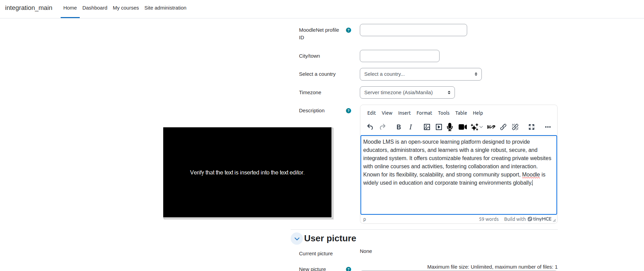
Task: Undo the last edit in the editor
Action: click(370, 127)
